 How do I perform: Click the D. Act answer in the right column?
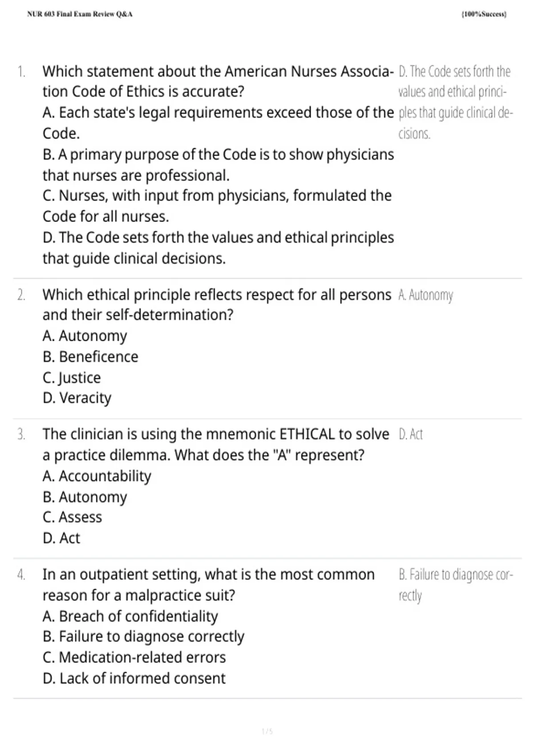(x=411, y=434)
